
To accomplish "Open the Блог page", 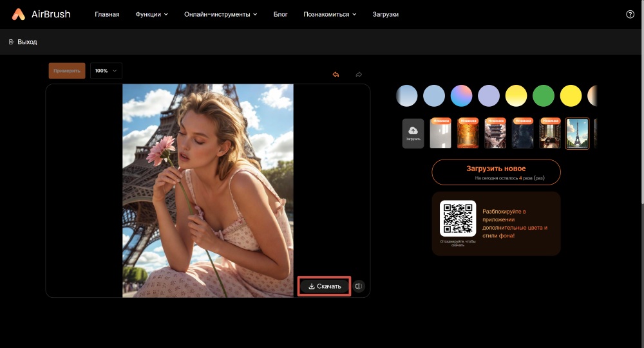I will (281, 14).
